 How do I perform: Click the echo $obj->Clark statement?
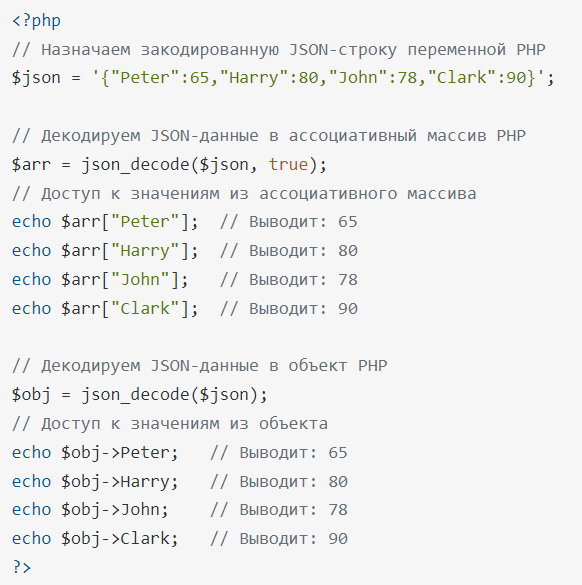pos(95,539)
